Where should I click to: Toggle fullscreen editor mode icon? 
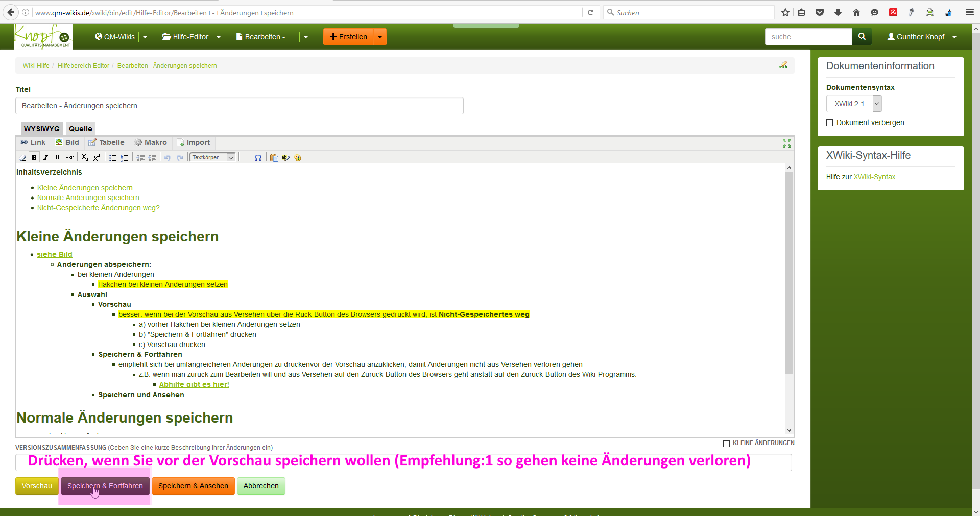point(786,143)
